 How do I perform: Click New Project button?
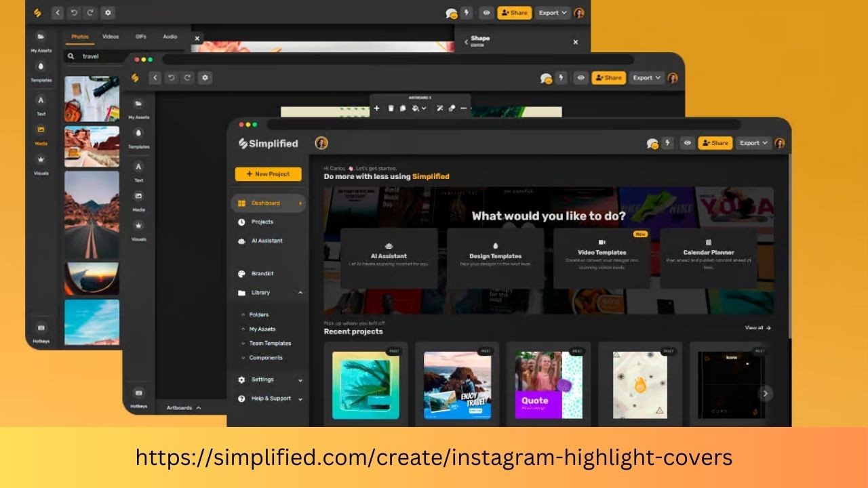269,174
